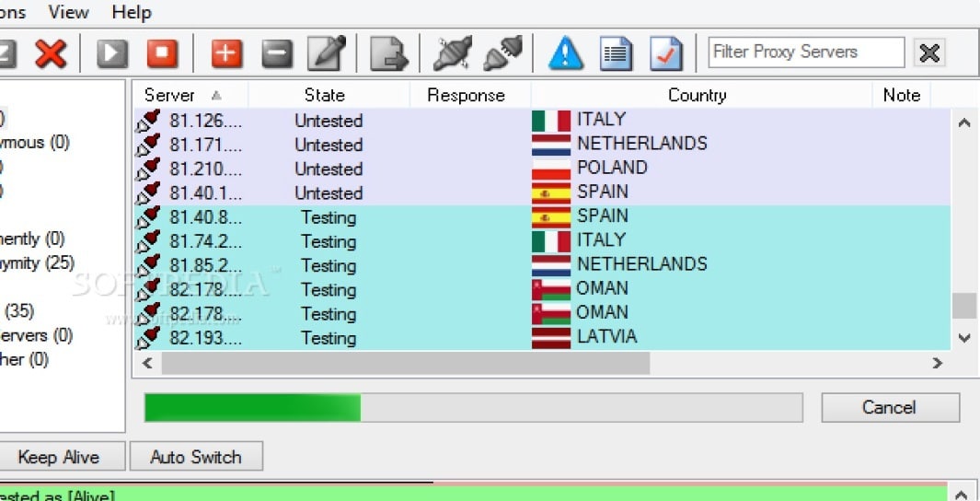The width and height of the screenshot is (980, 501).
Task: Click the left arrow of the horizontal scrollbar
Action: pos(147,363)
